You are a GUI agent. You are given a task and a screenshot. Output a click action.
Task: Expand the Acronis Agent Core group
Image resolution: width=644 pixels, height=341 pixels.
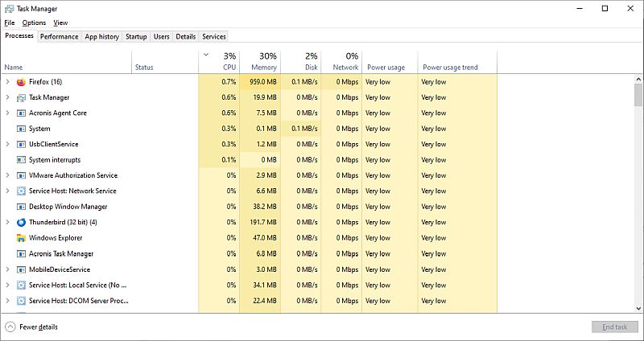[7, 113]
